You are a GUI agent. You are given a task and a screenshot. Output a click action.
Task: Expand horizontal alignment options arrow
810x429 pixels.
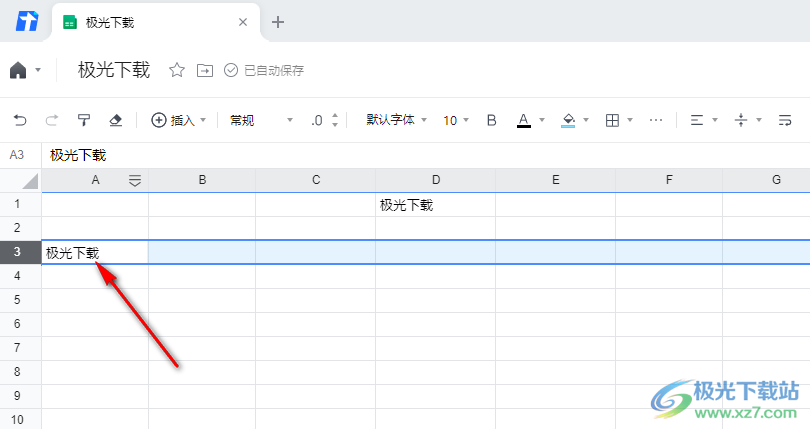pos(715,120)
